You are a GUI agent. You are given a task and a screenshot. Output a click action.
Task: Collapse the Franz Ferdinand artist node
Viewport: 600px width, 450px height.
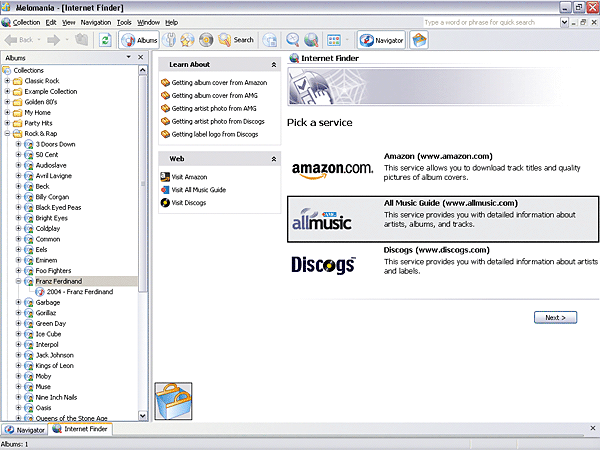point(18,281)
